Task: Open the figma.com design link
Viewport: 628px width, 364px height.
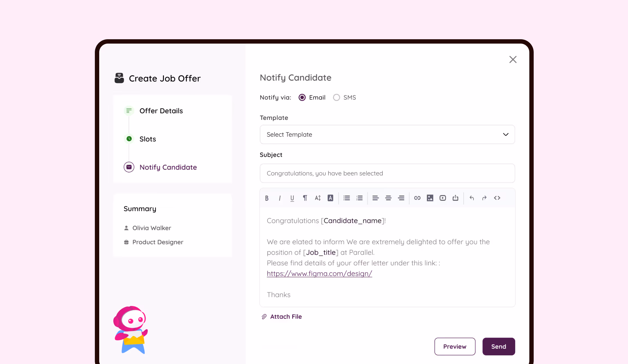Action: (319, 274)
